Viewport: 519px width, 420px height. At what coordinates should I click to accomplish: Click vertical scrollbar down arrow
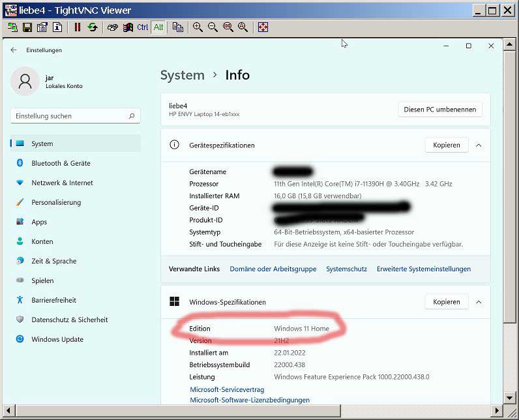point(509,397)
